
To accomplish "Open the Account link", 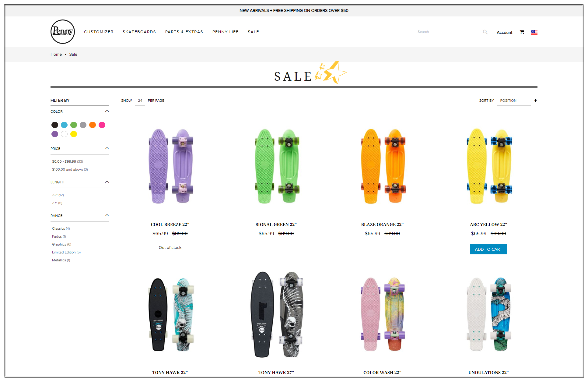I will (x=504, y=32).
